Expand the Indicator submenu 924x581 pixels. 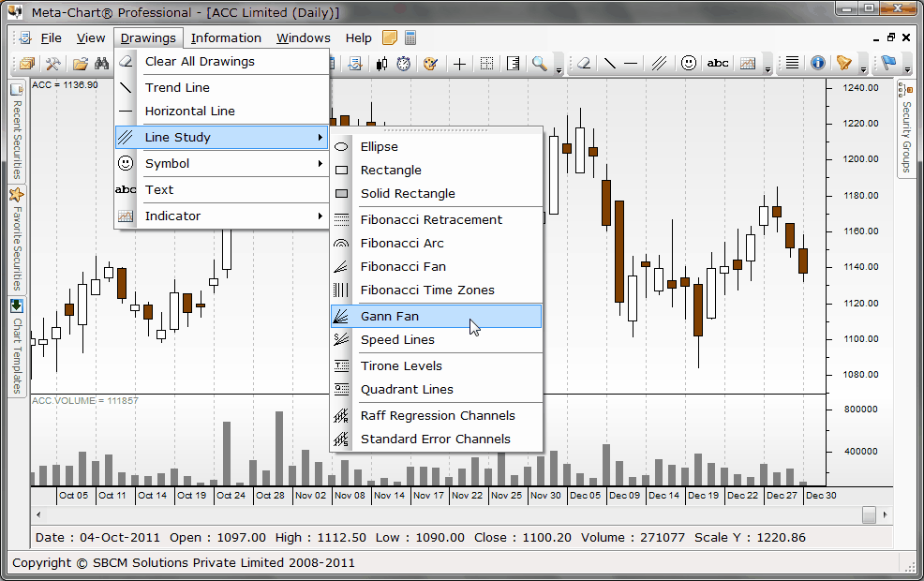click(222, 216)
